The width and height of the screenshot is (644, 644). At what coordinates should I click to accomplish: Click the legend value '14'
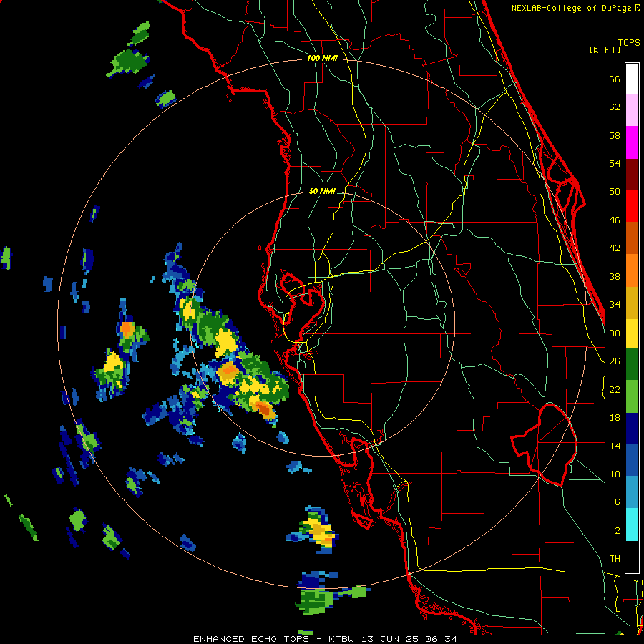click(x=615, y=446)
